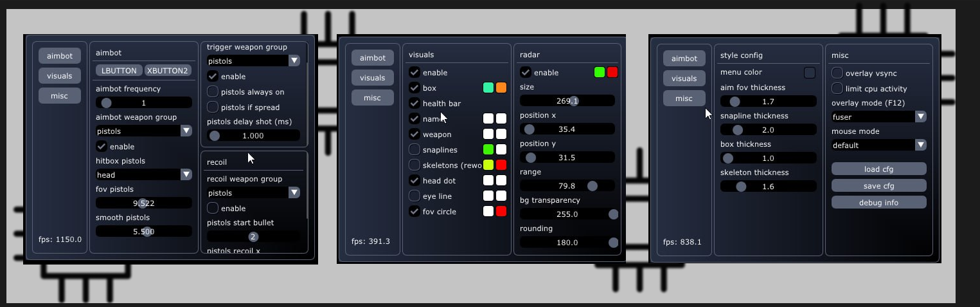Click the green box color swatch

click(x=488, y=88)
